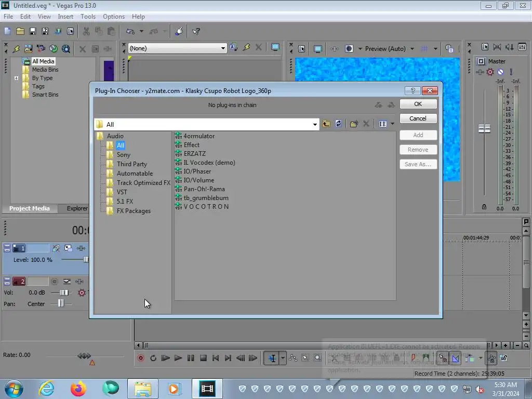Screen dimensions: 532x399
Task: Click the Move Plug-In Right icon
Action: tap(391, 105)
